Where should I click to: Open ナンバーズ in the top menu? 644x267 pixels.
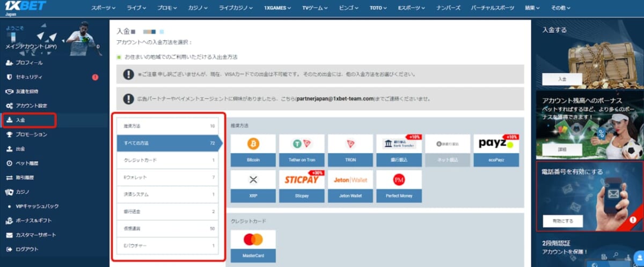(x=449, y=8)
